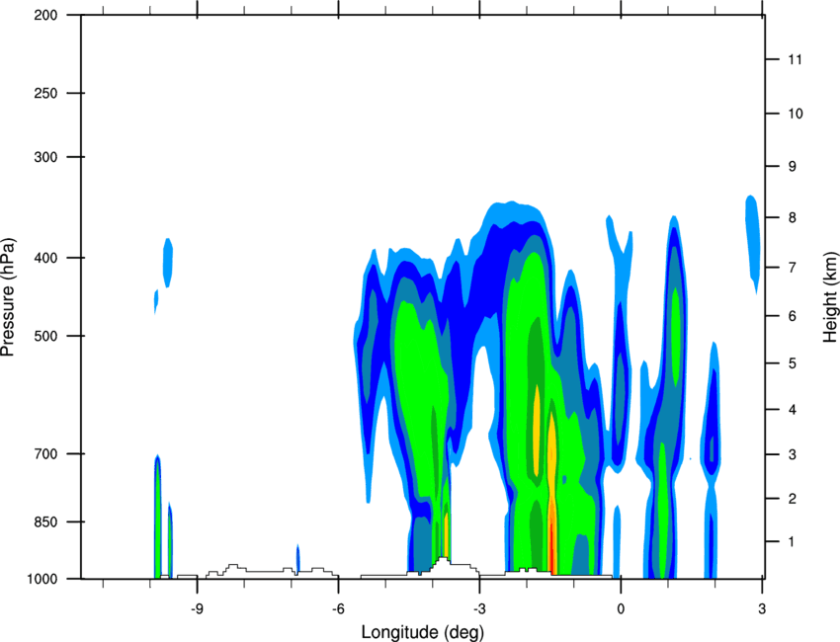Pick the 4 km height tick label

click(x=793, y=410)
